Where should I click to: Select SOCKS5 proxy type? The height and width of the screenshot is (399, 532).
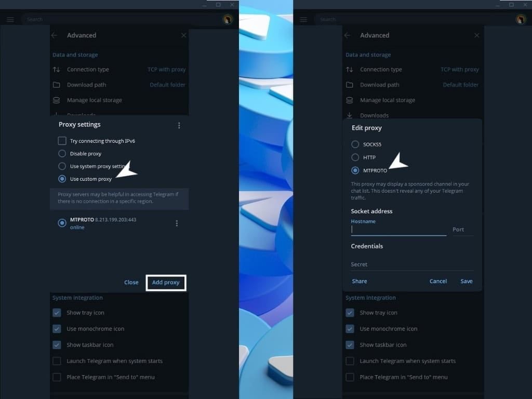355,144
